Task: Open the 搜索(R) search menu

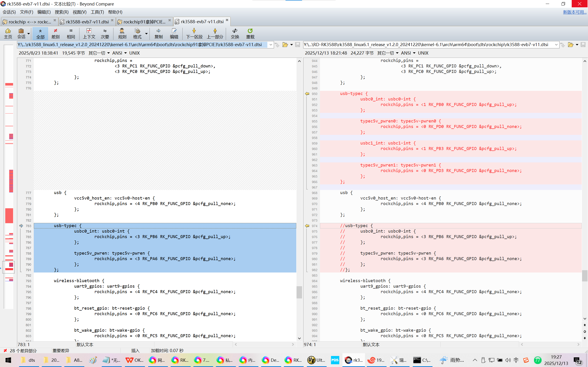Action: pyautogui.click(x=62, y=12)
